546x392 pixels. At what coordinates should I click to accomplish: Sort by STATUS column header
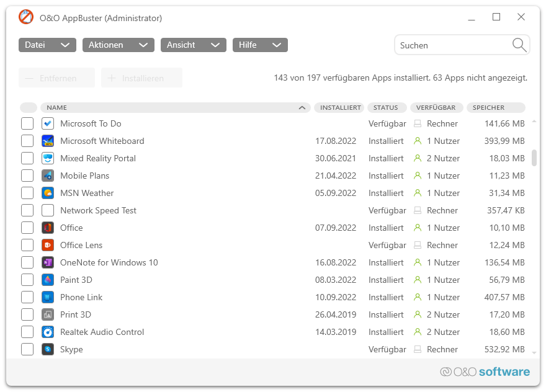tap(387, 107)
